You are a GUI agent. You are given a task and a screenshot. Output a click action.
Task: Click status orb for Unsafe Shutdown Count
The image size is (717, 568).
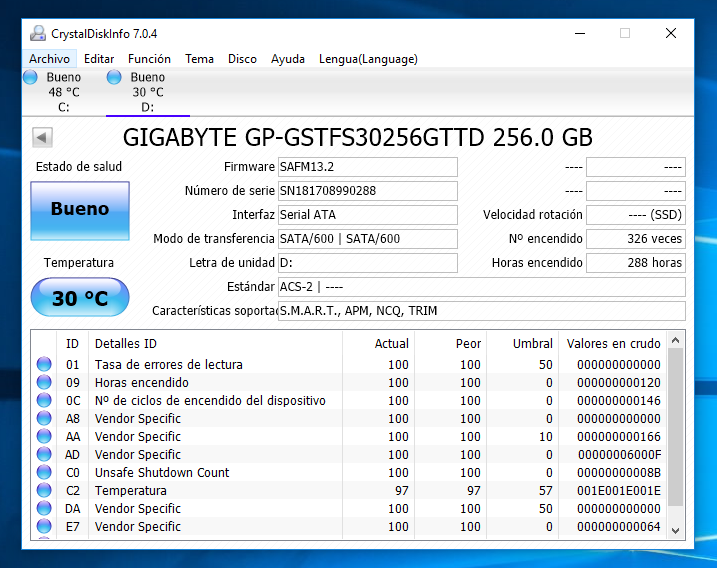[44, 473]
